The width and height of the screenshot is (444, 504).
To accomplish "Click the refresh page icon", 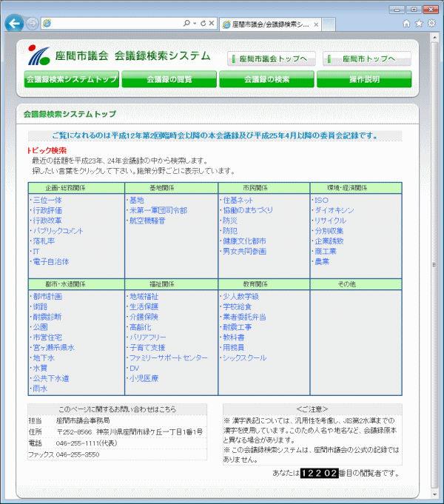I will point(203,23).
